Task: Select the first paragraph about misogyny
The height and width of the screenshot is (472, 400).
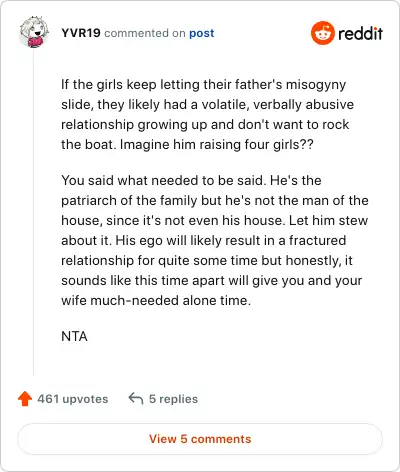Action: pyautogui.click(x=207, y=115)
